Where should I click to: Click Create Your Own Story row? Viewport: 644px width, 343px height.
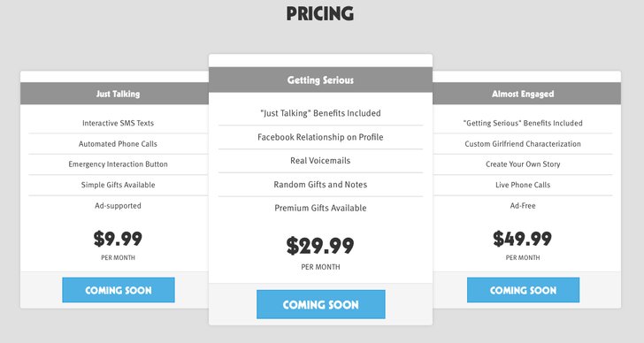pos(523,164)
